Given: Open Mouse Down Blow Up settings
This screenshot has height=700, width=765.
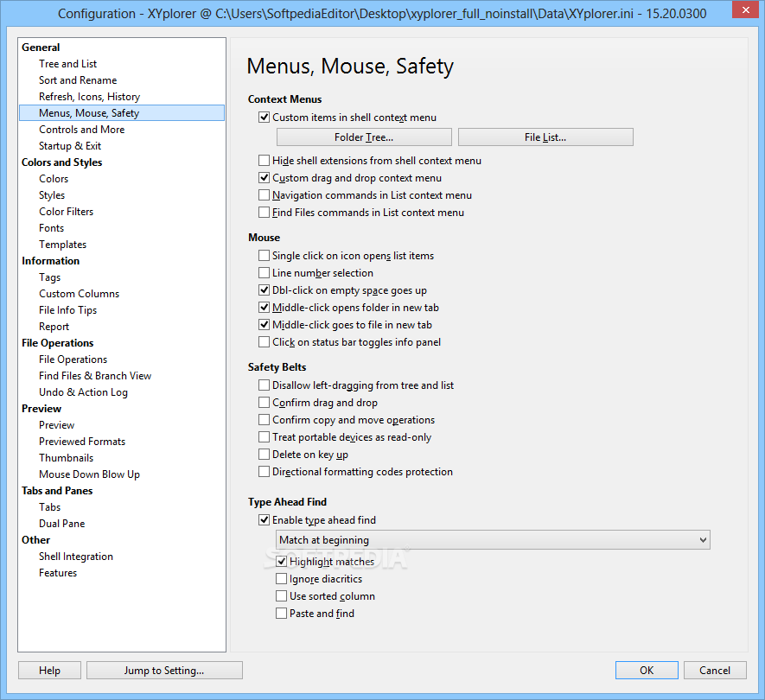Looking at the screenshot, I should (x=89, y=474).
